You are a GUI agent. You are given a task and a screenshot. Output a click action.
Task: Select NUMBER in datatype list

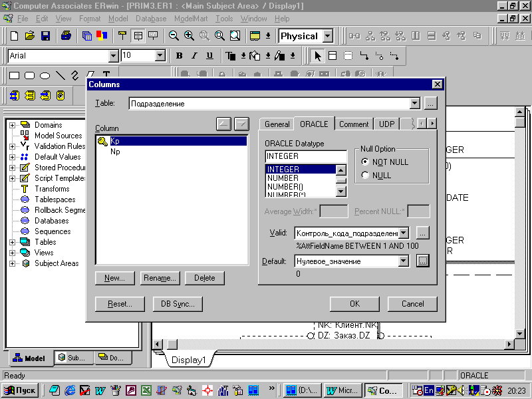pos(283,178)
